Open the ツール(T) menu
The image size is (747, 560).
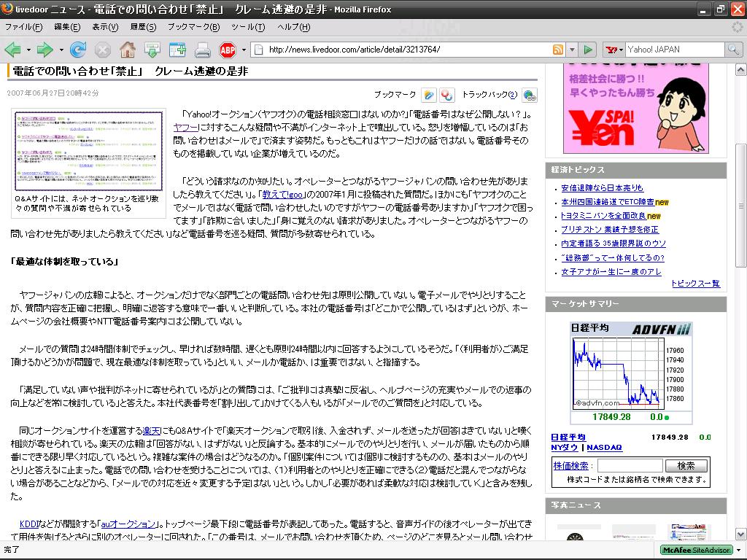tap(248, 27)
